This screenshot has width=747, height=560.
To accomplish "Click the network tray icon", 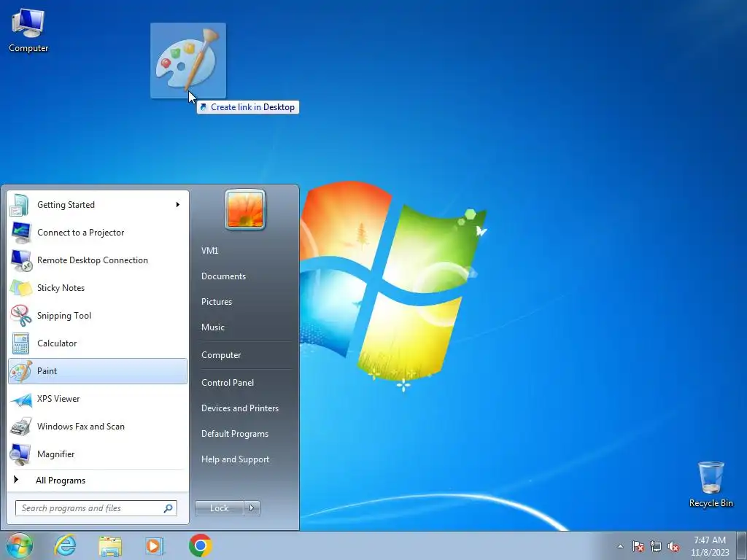I will (656, 546).
